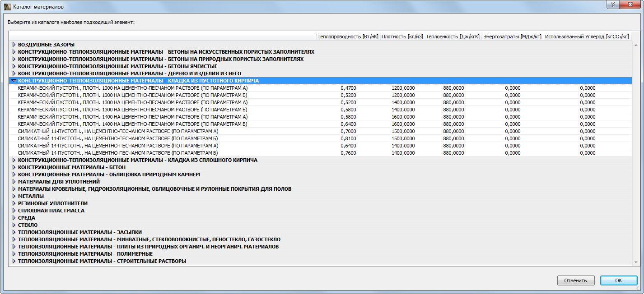Expand БЕТОНЫ ЯЧЕИСТЫЕ category arrow

[14, 66]
